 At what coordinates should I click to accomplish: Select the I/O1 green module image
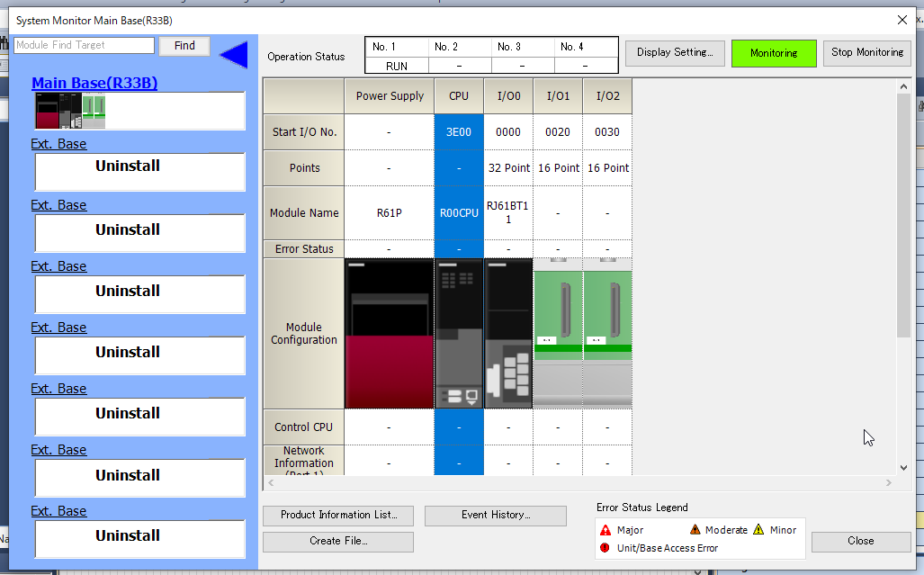coord(558,333)
